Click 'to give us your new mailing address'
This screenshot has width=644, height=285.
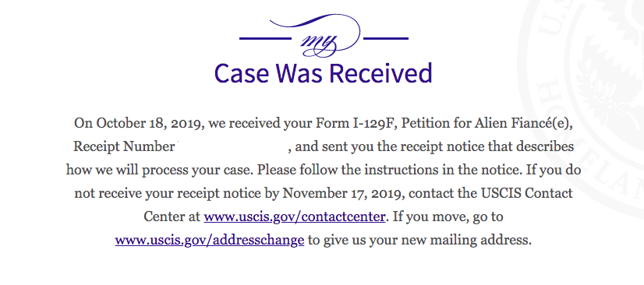tap(419, 240)
